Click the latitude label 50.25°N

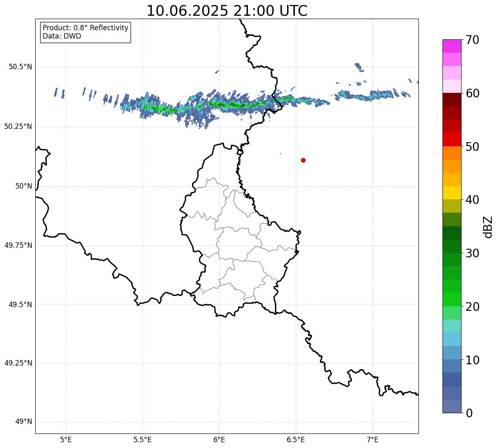[x=18, y=126]
